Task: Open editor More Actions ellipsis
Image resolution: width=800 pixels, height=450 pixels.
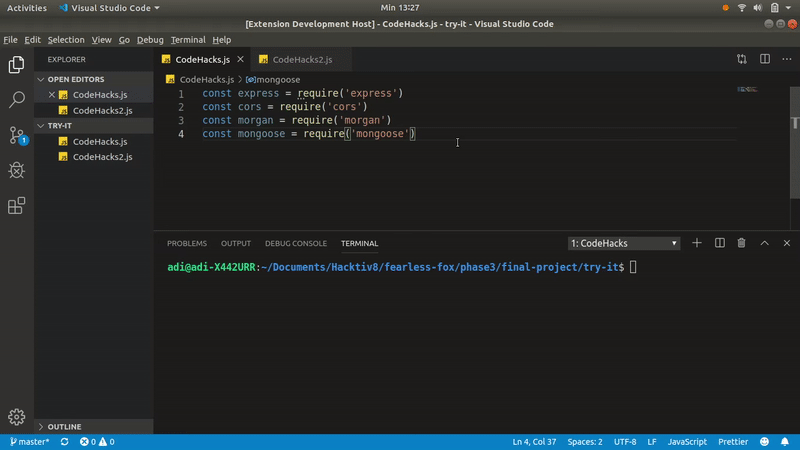Action: [x=787, y=59]
